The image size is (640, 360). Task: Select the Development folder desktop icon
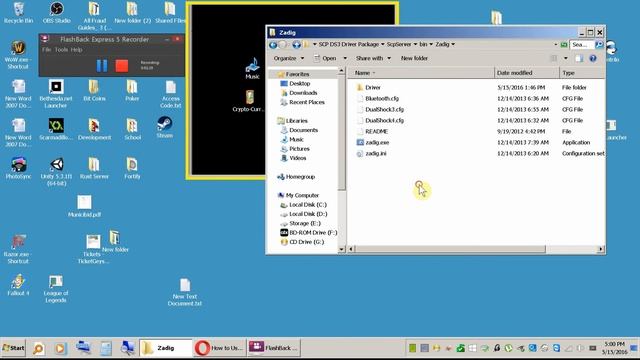click(94, 129)
